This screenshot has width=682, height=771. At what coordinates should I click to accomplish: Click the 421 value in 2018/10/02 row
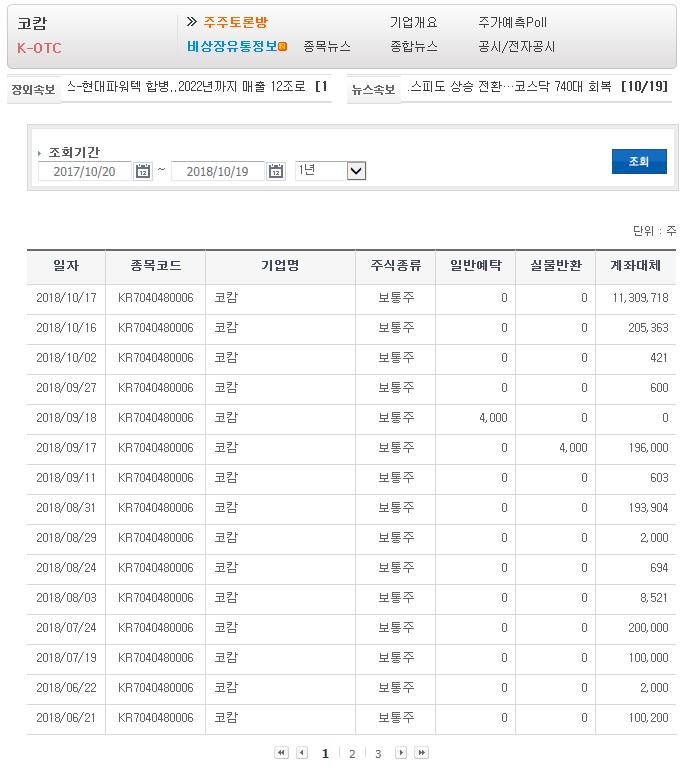(x=659, y=357)
